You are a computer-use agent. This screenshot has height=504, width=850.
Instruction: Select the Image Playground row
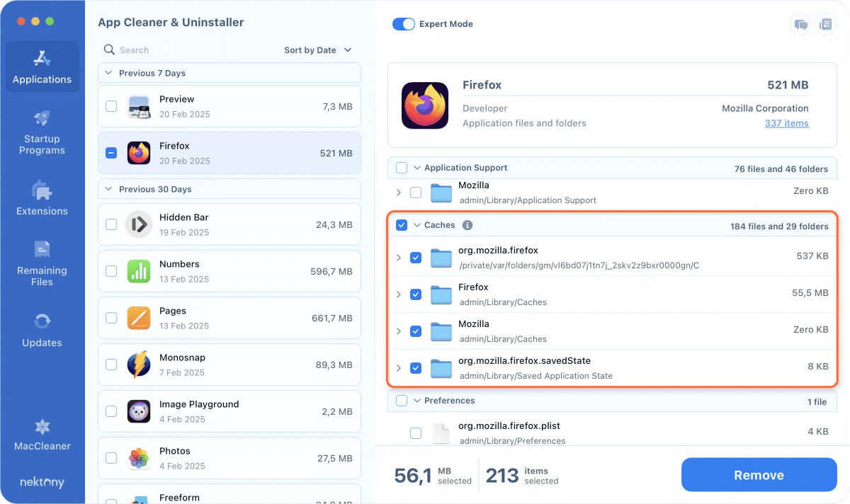[229, 411]
